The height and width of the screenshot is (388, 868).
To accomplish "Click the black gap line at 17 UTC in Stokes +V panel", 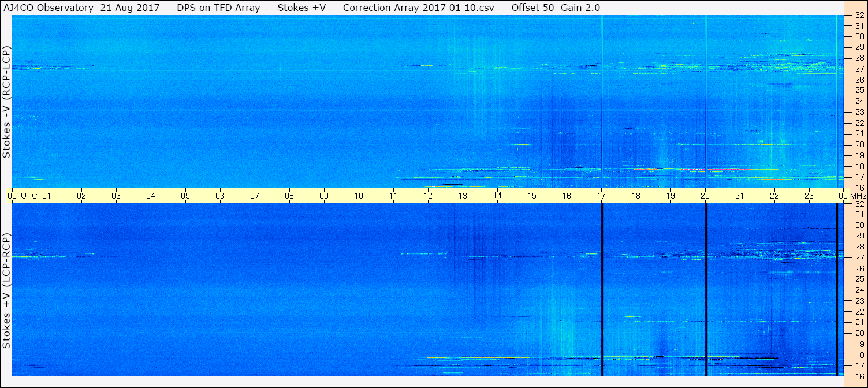I will tap(602, 290).
